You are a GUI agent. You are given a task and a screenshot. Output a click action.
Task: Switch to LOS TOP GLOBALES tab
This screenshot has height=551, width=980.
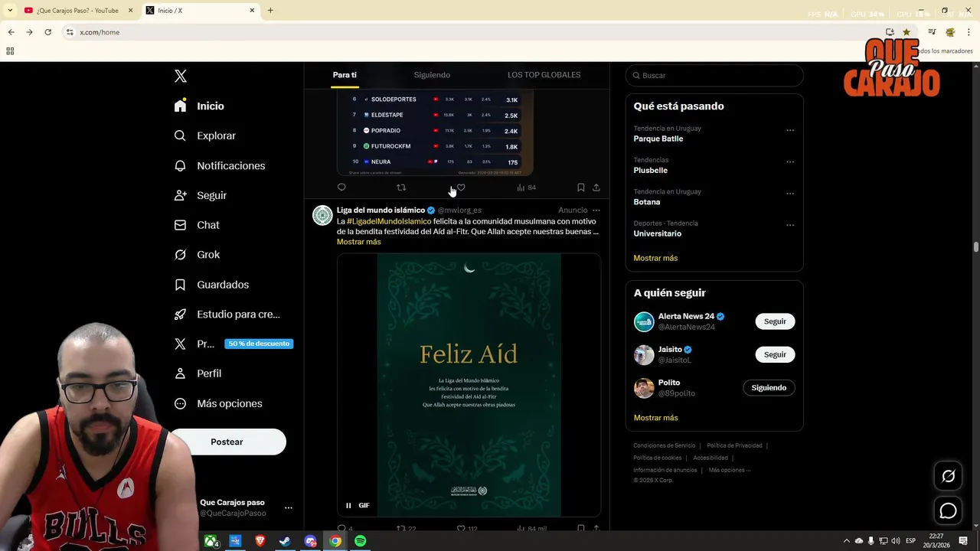tap(544, 75)
